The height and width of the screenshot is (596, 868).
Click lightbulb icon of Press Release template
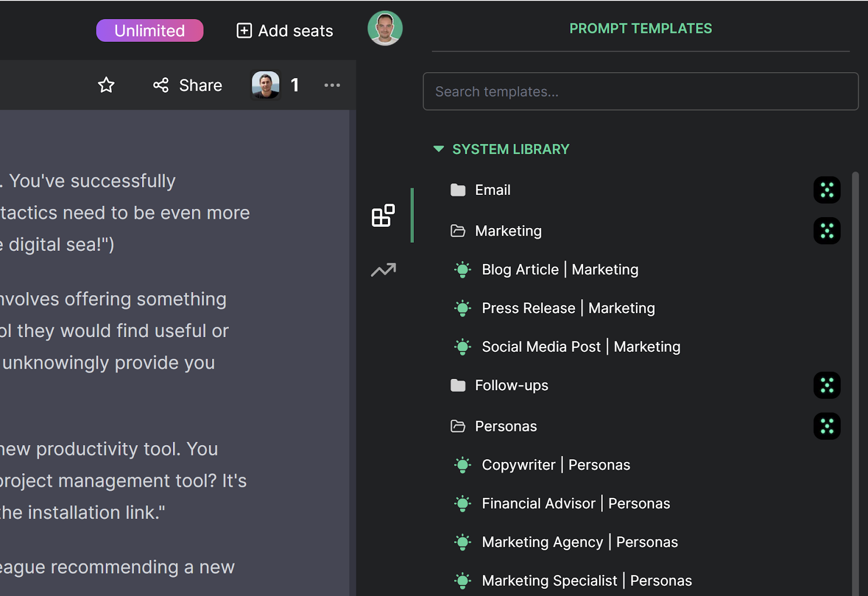[463, 308]
